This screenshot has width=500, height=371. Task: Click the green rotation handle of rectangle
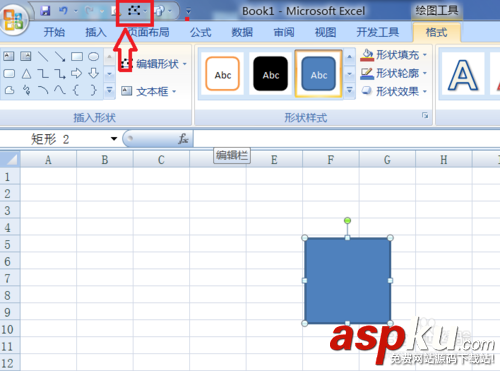(x=347, y=220)
